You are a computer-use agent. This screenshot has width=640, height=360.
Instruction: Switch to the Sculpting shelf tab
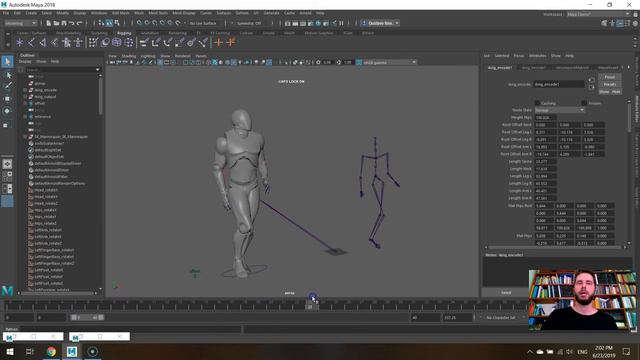(99, 33)
